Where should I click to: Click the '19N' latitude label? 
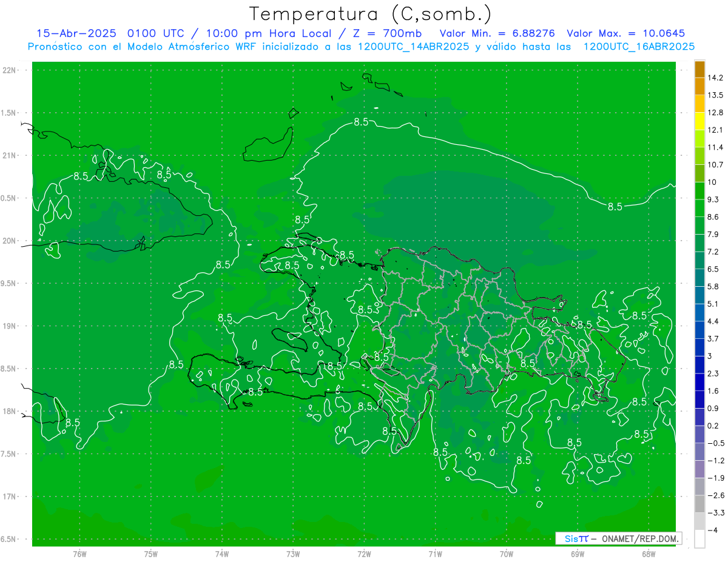click(10, 326)
